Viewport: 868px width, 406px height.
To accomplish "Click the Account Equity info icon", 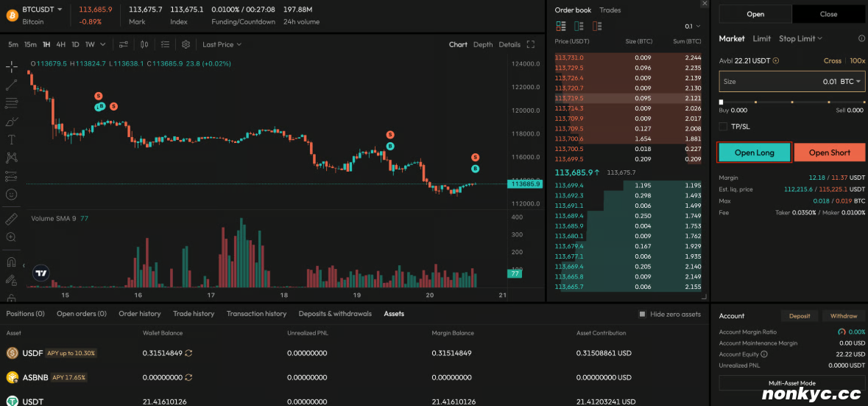I will [x=764, y=354].
